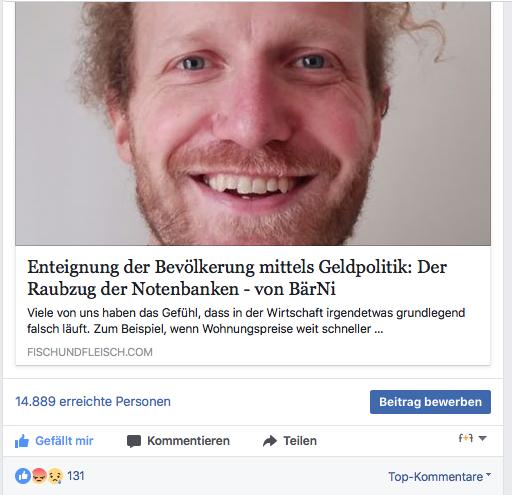Open the Top-Kommentare sorting dropdown
The height and width of the screenshot is (495, 512).
tap(439, 476)
